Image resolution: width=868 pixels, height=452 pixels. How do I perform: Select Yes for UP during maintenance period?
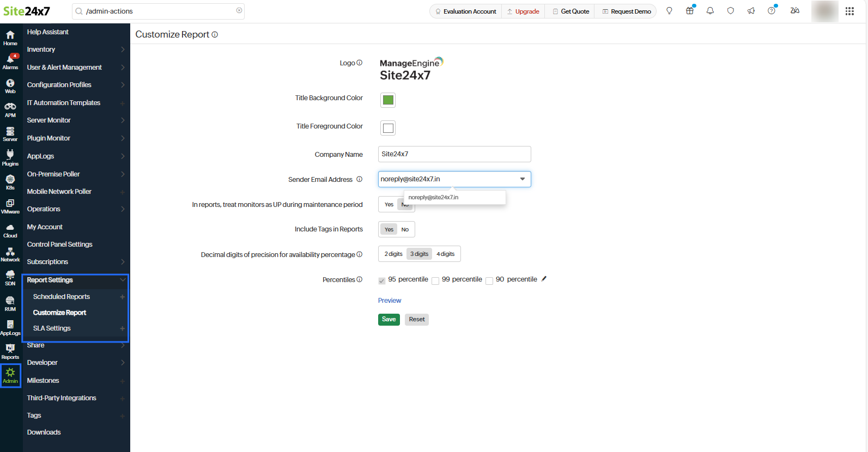(389, 205)
